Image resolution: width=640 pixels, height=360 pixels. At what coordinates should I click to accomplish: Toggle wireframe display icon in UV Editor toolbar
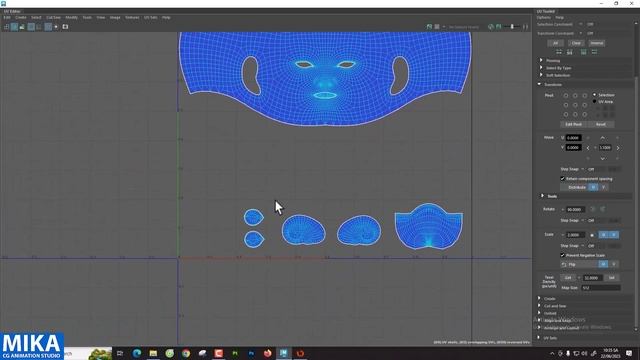[x=6, y=27]
